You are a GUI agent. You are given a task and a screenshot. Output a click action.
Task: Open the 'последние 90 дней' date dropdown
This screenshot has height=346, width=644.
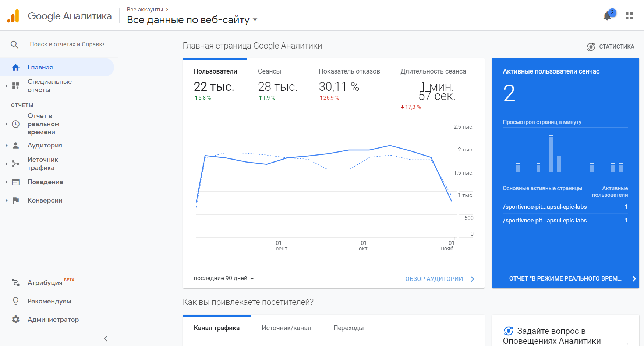tap(224, 278)
